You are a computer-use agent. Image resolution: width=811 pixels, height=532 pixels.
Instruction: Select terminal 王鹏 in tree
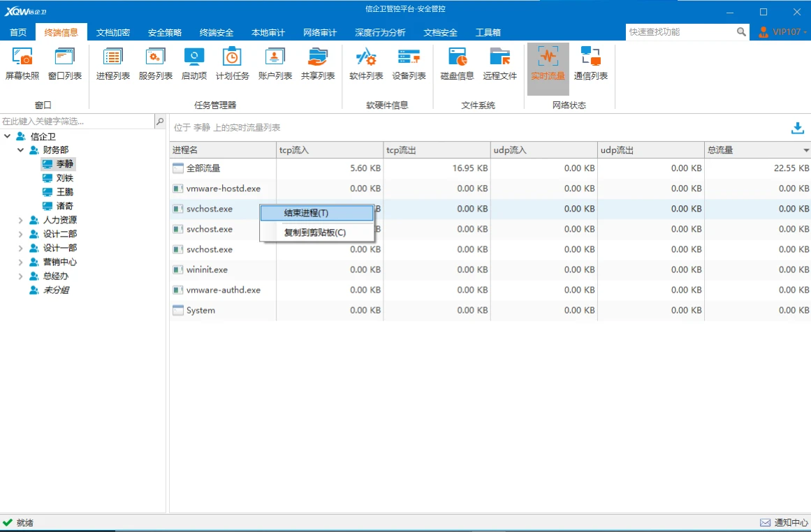tap(58, 192)
